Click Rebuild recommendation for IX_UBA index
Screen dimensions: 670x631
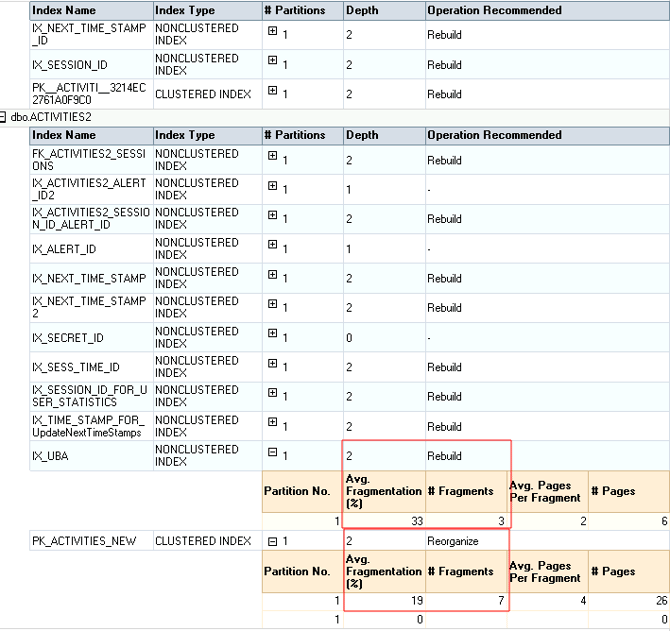point(444,456)
